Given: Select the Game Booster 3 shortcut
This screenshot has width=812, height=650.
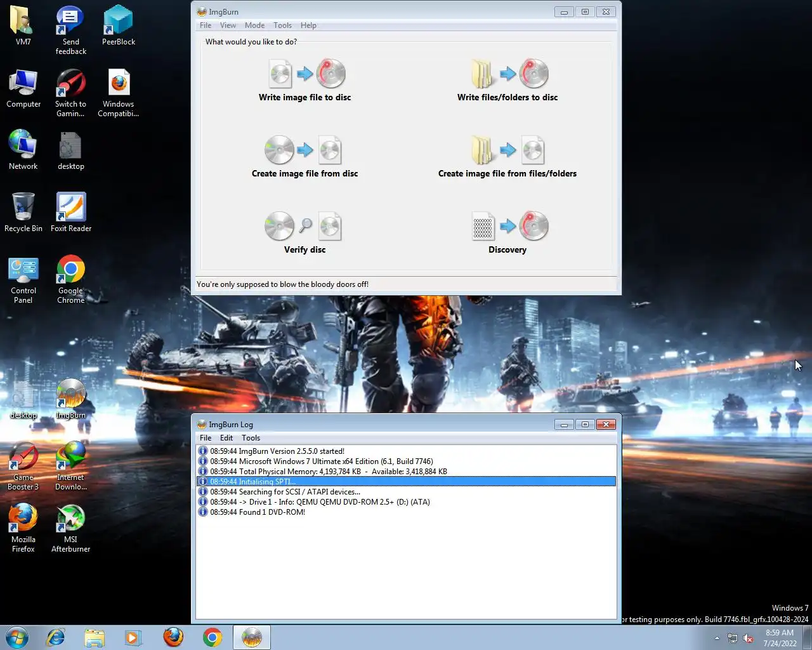Looking at the screenshot, I should point(23,466).
